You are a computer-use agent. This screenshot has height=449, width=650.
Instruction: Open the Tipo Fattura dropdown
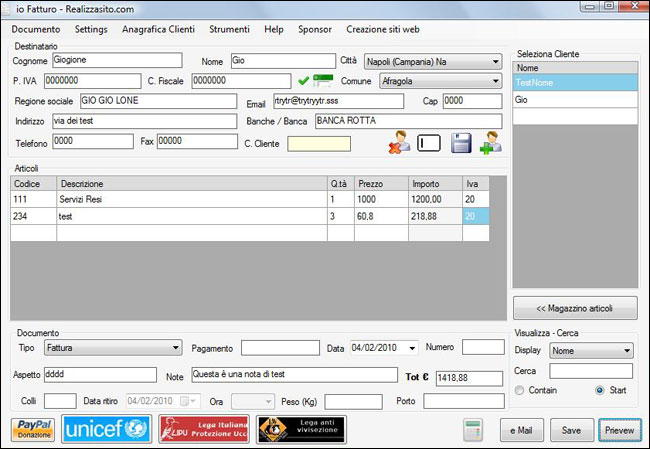175,348
